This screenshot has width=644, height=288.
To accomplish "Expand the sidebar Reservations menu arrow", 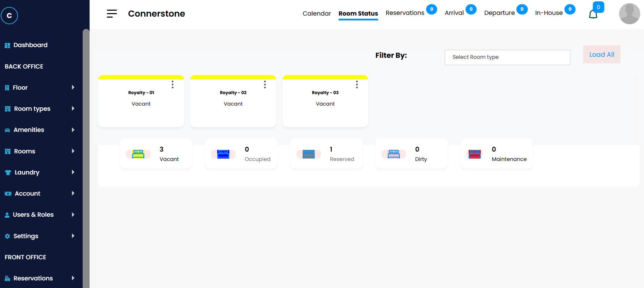I will coord(73,278).
